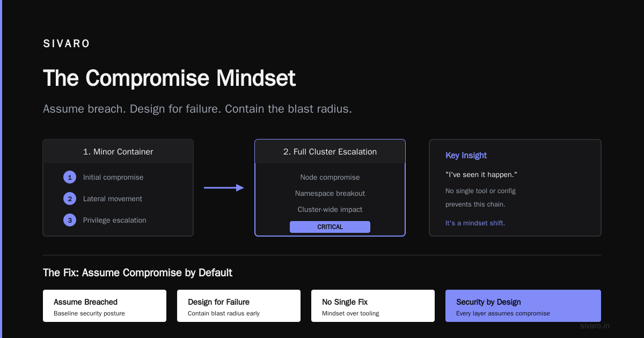This screenshot has height=338, width=644.
Task: Click the Key Insight heading
Action: (x=466, y=156)
